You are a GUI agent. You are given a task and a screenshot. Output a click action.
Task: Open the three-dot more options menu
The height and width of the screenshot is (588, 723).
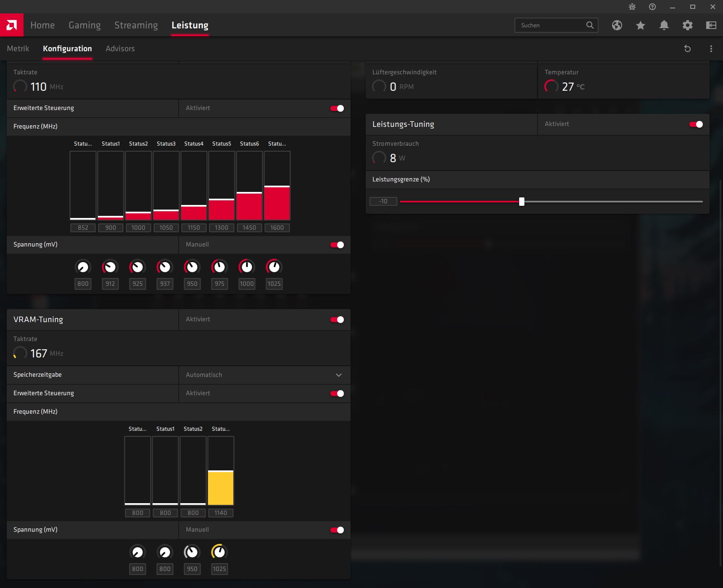coord(711,49)
